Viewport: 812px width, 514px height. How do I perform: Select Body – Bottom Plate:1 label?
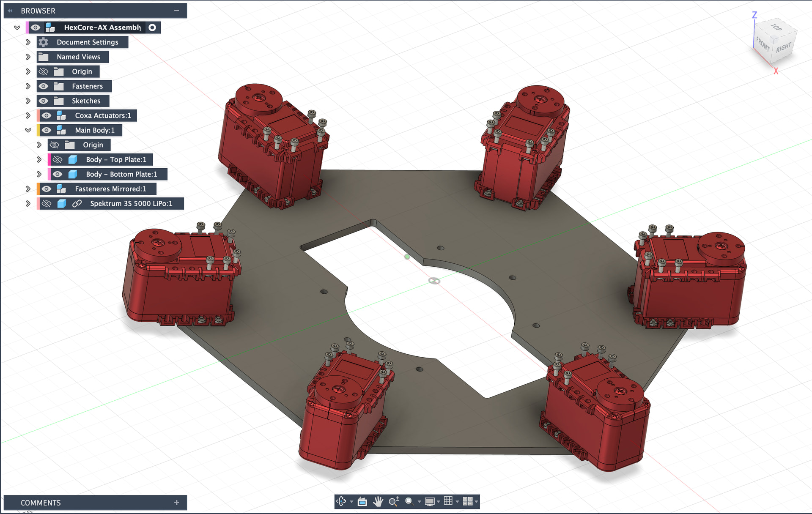(x=122, y=174)
